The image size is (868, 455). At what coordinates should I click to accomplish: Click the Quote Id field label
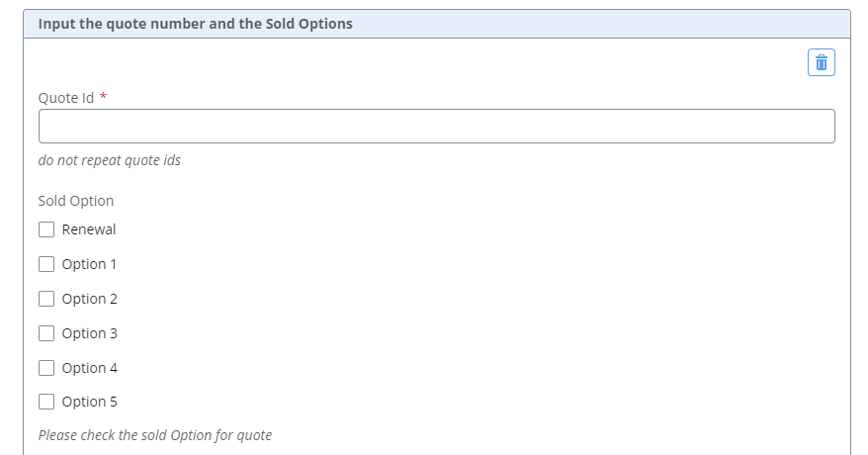click(66, 98)
